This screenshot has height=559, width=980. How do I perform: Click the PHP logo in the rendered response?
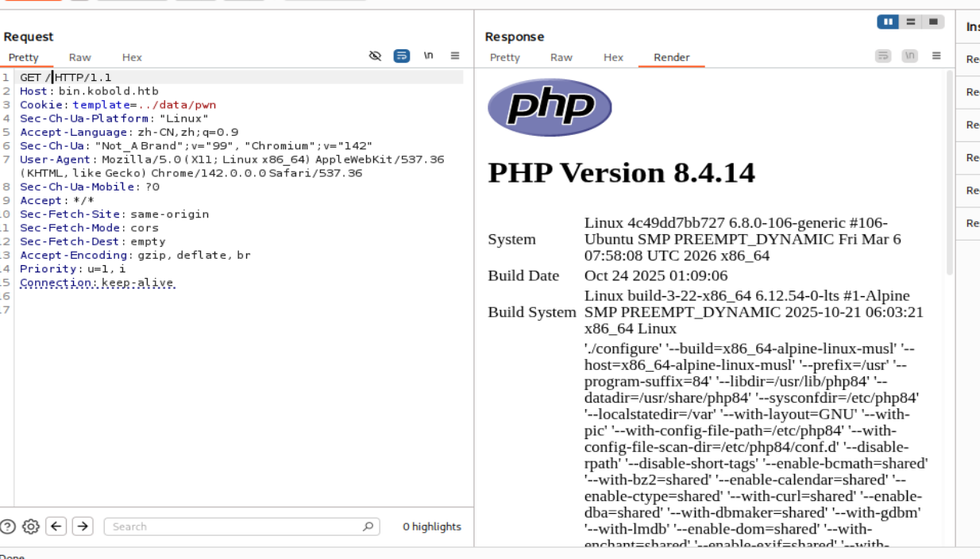(550, 107)
